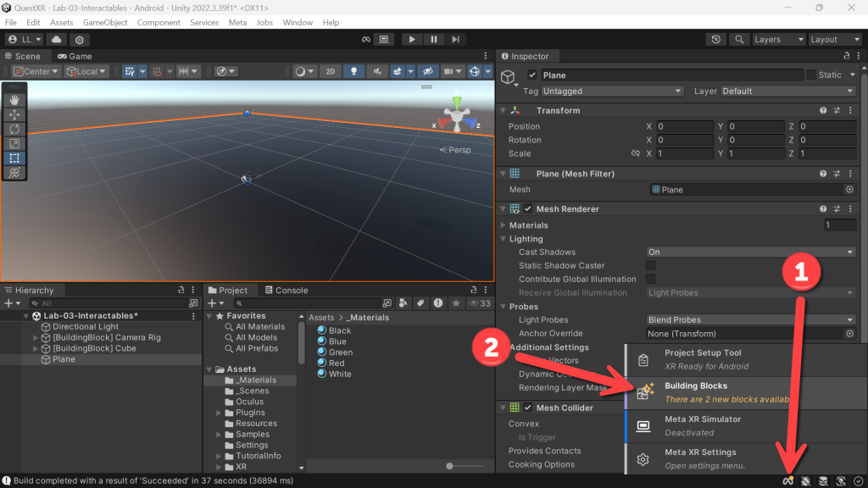Click the Step frame button

point(455,39)
